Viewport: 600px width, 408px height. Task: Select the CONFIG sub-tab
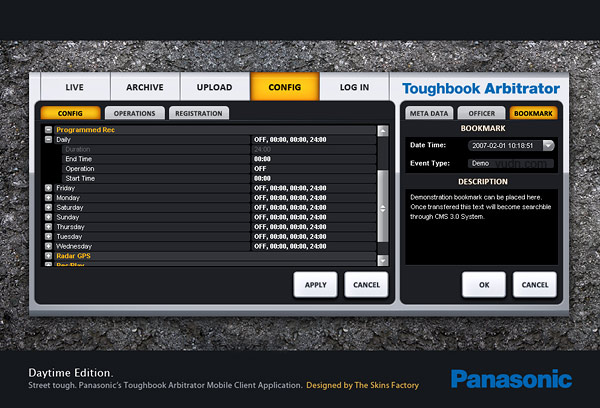point(70,113)
